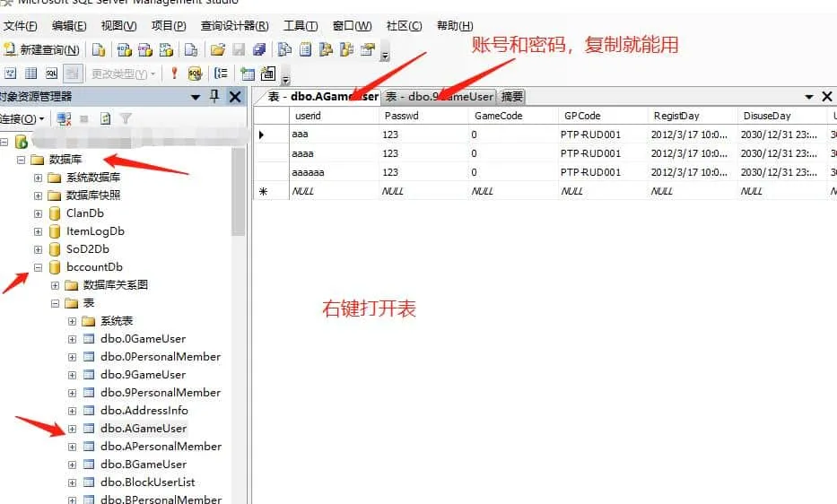This screenshot has height=504, width=837.
Task: Run the query with the red Execute SQL icon
Action: 174,74
